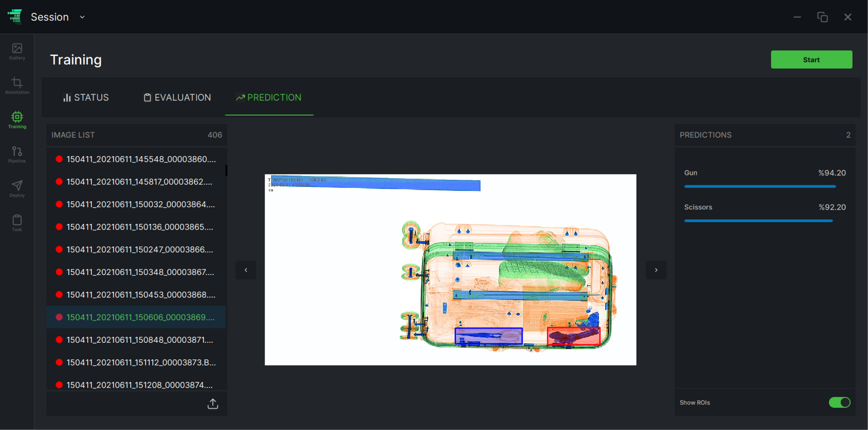Select image 150411_20210611_150136_00003865
The height and width of the screenshot is (430, 868).
tap(136, 227)
